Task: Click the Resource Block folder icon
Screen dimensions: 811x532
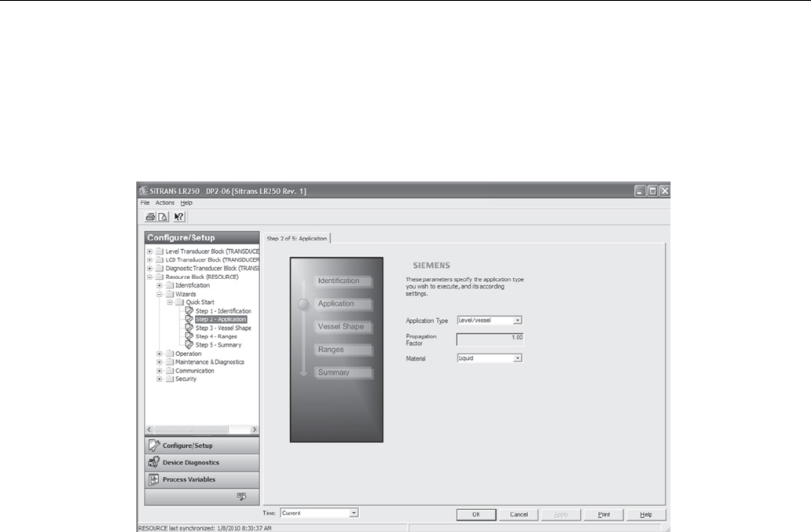Action: point(160,277)
